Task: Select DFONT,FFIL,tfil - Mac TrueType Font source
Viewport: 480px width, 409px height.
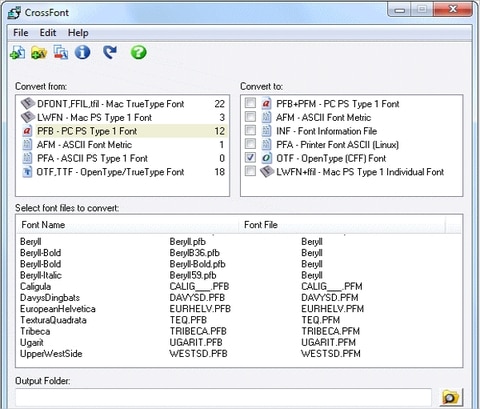Action: (x=123, y=104)
